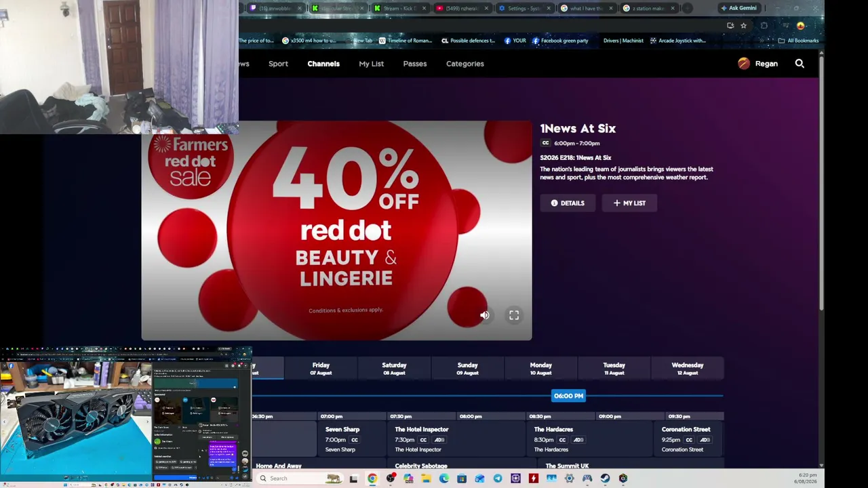
Task: Open Google Chrome from the taskbar
Action: point(372,479)
